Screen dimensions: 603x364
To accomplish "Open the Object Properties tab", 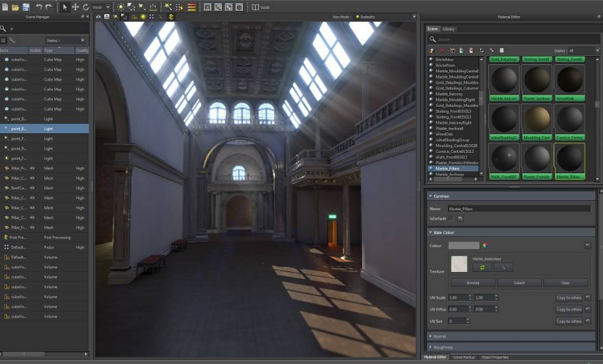I will click(495, 357).
